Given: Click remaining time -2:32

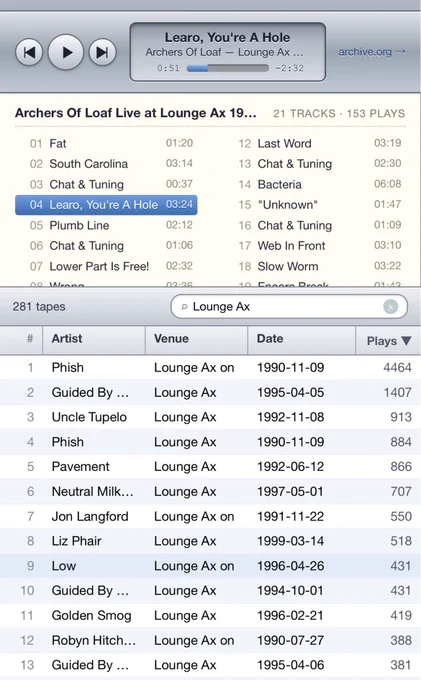Looking at the screenshot, I should pos(289,68).
